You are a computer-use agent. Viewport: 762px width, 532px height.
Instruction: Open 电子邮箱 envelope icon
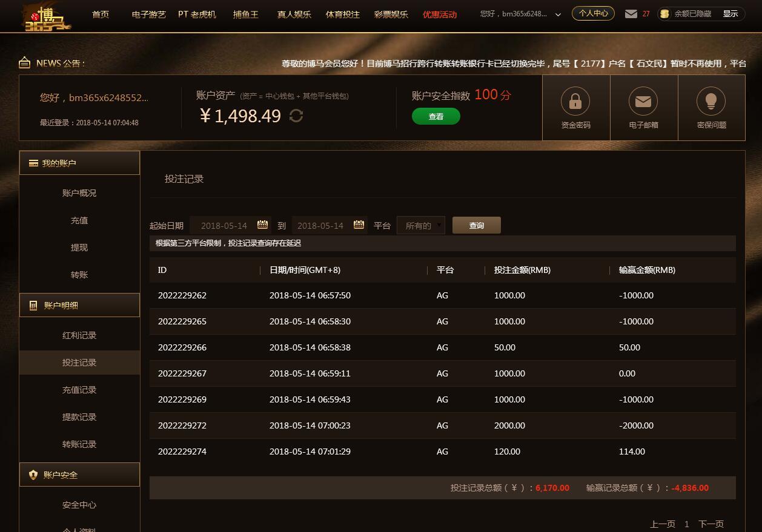[643, 101]
